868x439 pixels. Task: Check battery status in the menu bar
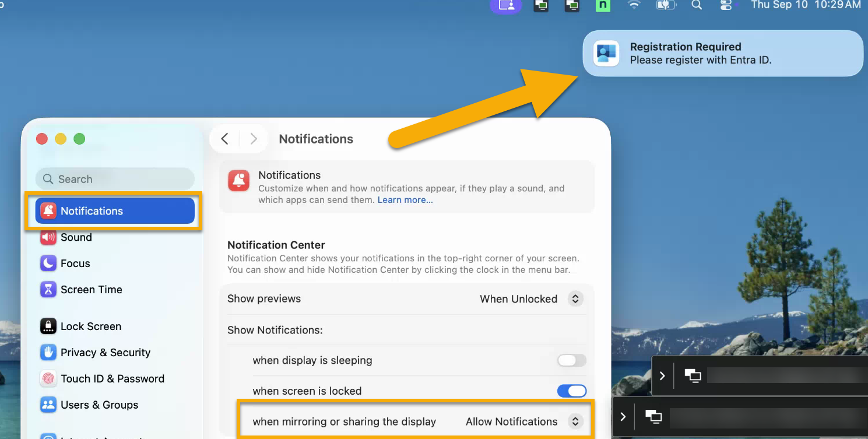[x=665, y=5]
